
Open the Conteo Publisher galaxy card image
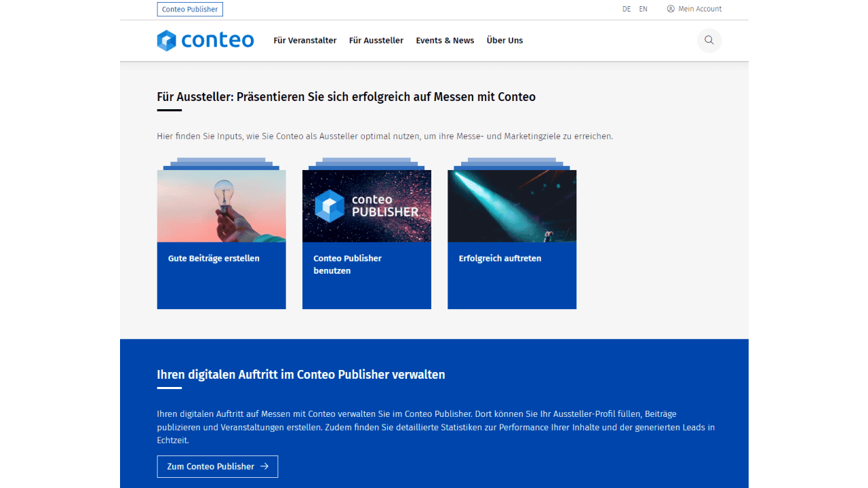coord(367,206)
